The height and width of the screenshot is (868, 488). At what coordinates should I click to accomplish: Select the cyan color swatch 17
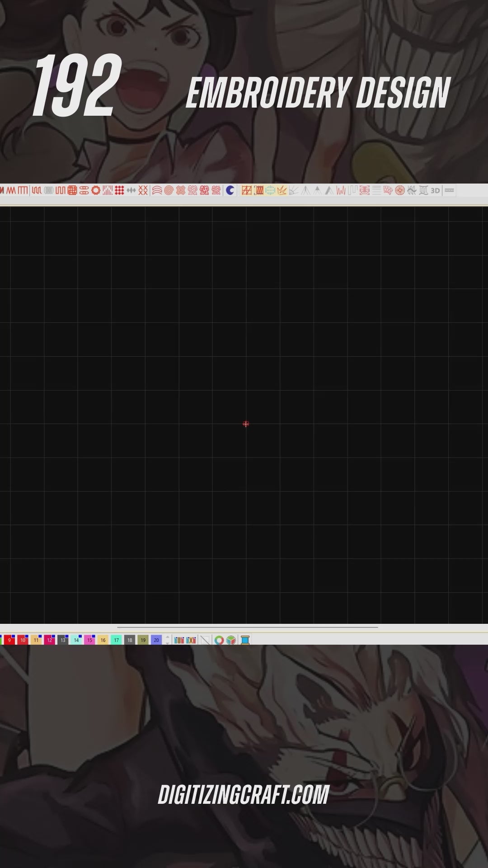pyautogui.click(x=116, y=640)
